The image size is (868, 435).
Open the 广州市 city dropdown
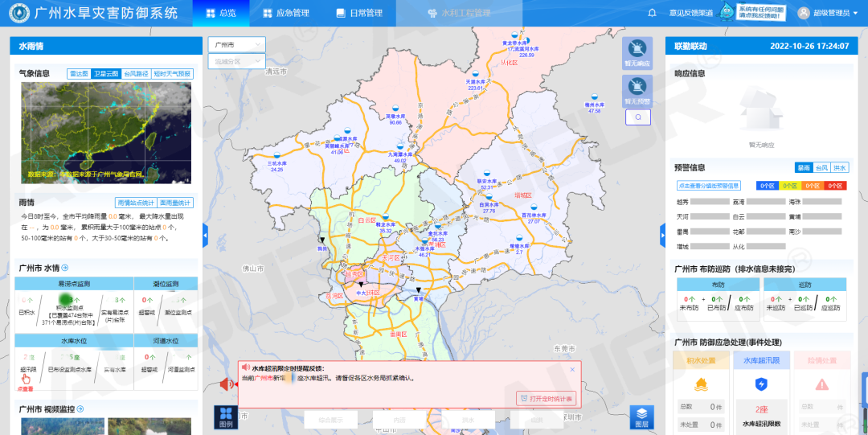click(x=236, y=45)
